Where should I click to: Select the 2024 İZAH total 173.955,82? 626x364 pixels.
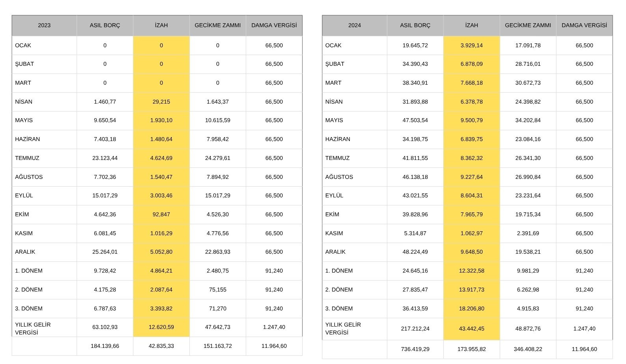point(472,349)
